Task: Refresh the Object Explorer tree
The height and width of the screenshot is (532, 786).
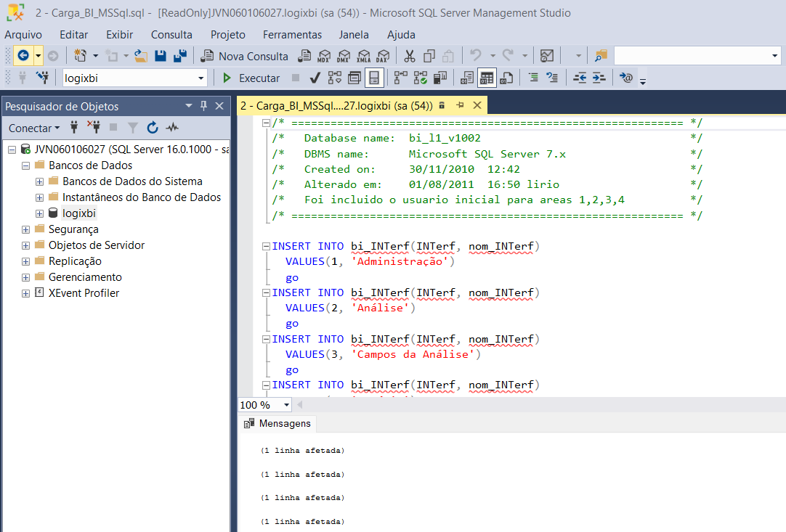Action: (153, 128)
